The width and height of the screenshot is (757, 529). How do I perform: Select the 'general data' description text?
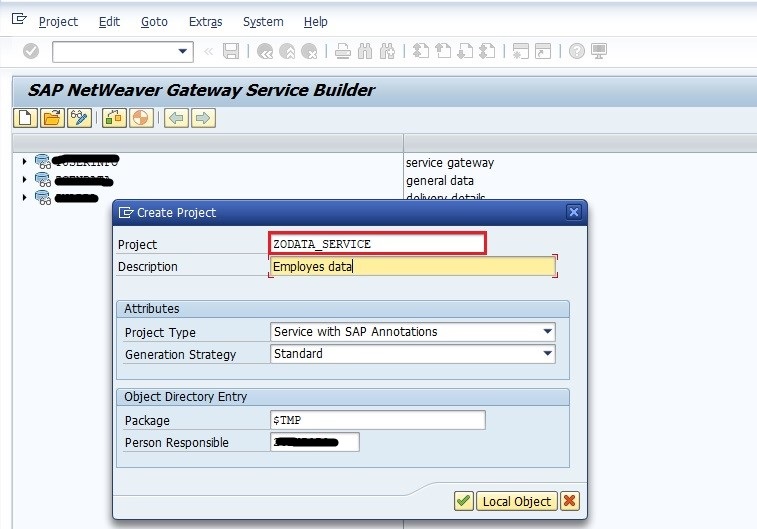440,181
